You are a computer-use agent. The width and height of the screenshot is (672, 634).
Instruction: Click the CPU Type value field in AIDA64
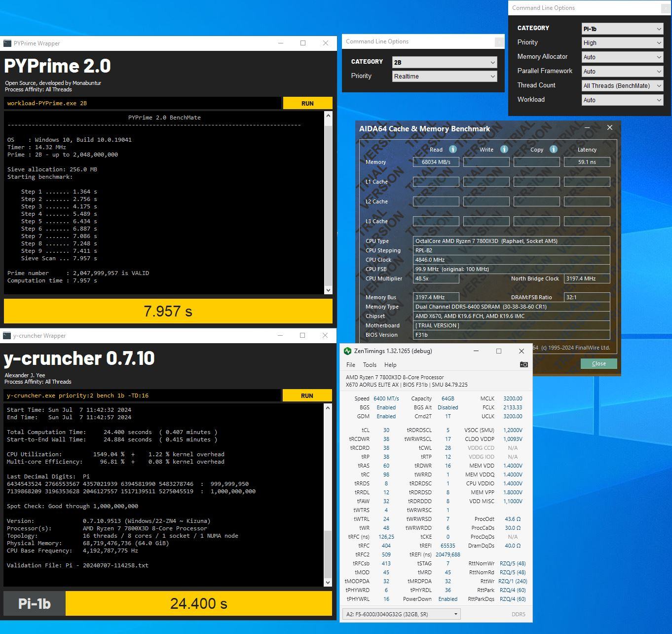pyautogui.click(x=512, y=241)
